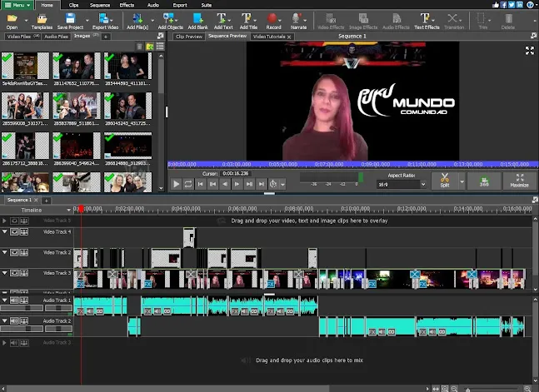539x392 pixels.
Task: Collapse Video Track 2 with its triangle
Action: pyautogui.click(x=4, y=252)
